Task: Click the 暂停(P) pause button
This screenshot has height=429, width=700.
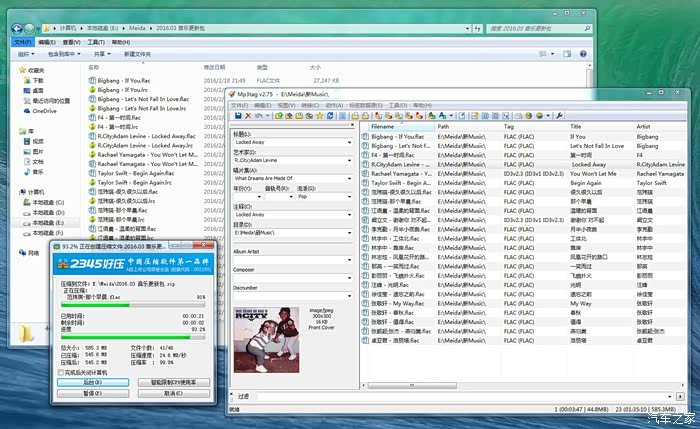Action: click(92, 393)
